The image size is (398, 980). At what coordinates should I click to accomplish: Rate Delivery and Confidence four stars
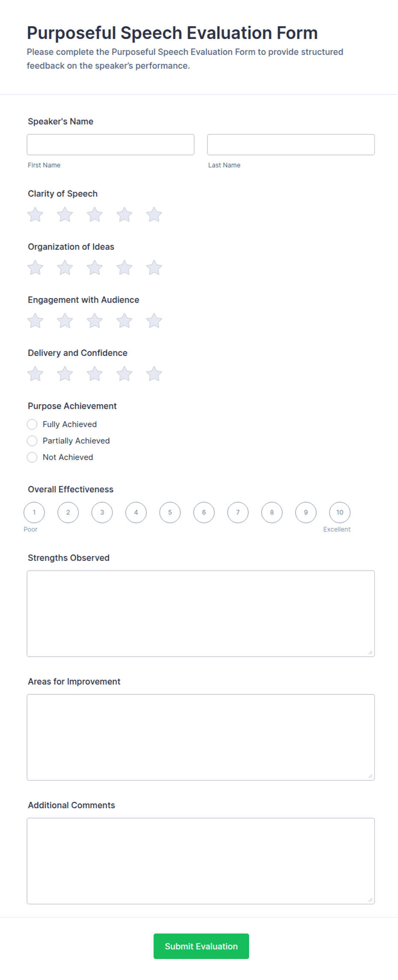pyautogui.click(x=124, y=374)
